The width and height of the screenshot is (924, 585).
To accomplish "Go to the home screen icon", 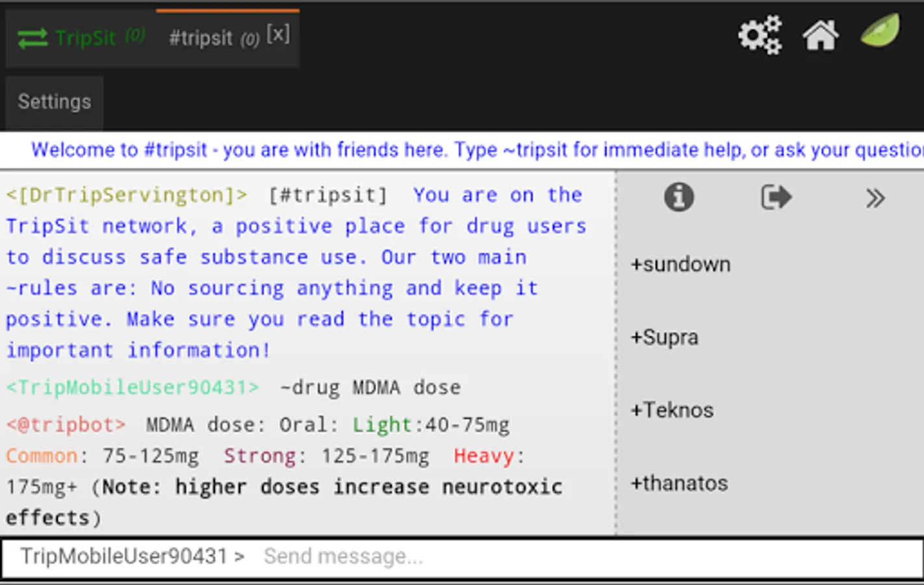I will click(821, 34).
